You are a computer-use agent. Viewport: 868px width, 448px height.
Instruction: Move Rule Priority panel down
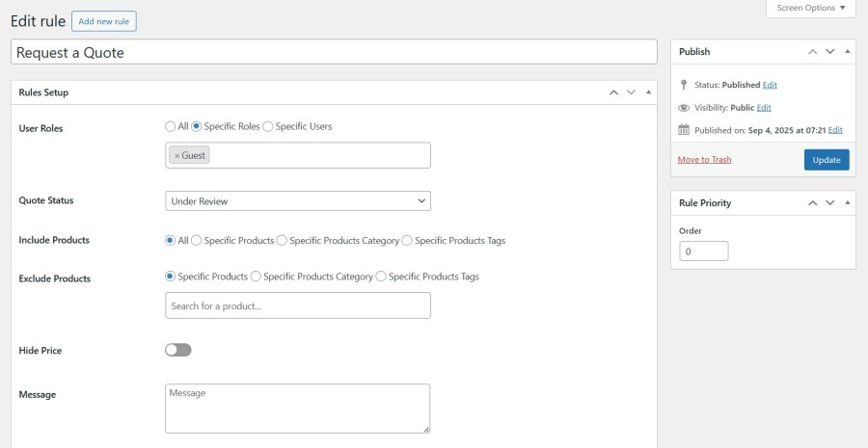(x=829, y=203)
